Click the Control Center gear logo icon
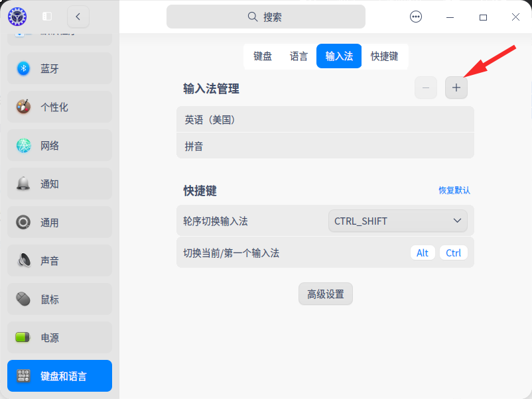The height and width of the screenshot is (399, 532). 17,17
